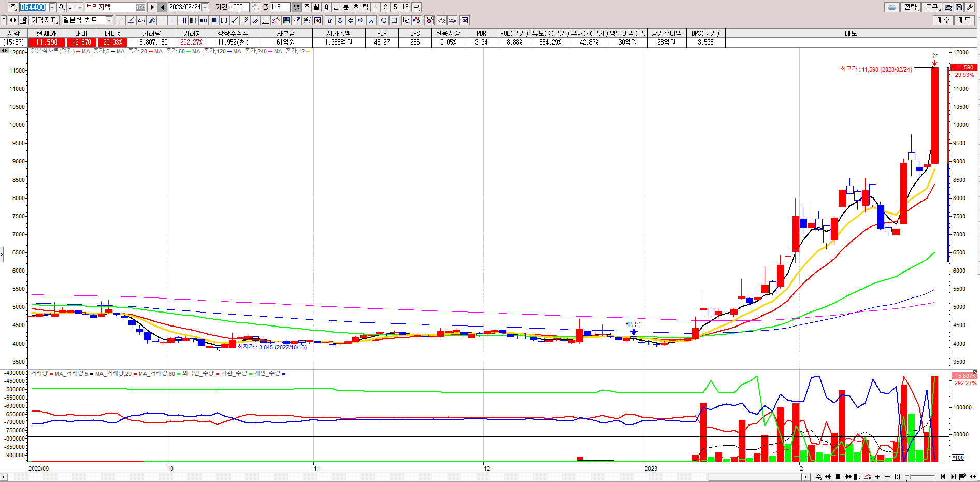
Task: Open the 도구 tools dropdown
Action: point(932,7)
